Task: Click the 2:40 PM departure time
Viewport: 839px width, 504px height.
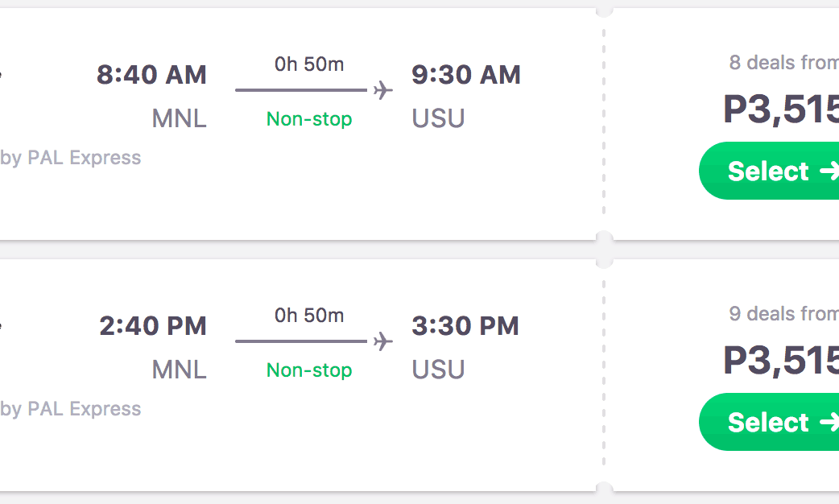Action: point(153,326)
